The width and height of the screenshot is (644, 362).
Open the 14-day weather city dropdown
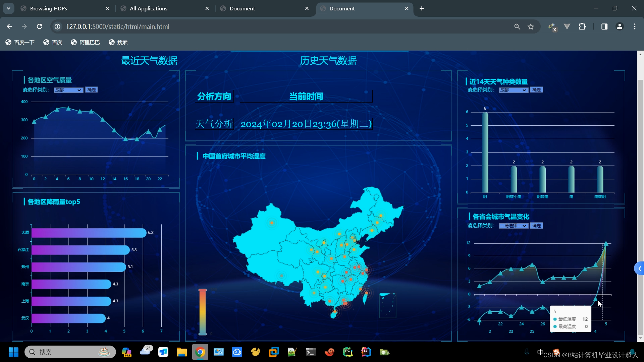(513, 90)
